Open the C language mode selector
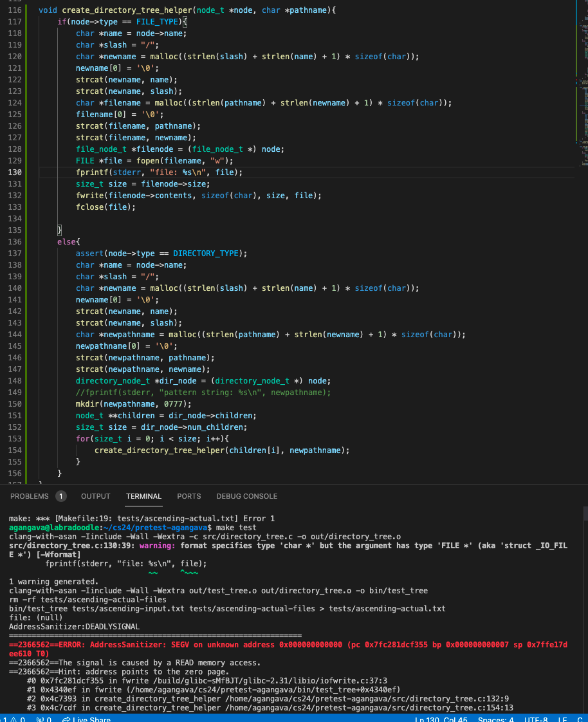This screenshot has width=588, height=722. point(580,719)
